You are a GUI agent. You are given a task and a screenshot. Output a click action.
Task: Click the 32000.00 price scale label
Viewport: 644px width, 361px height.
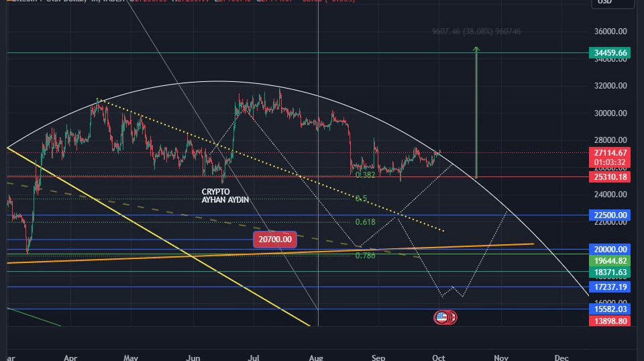(610, 85)
